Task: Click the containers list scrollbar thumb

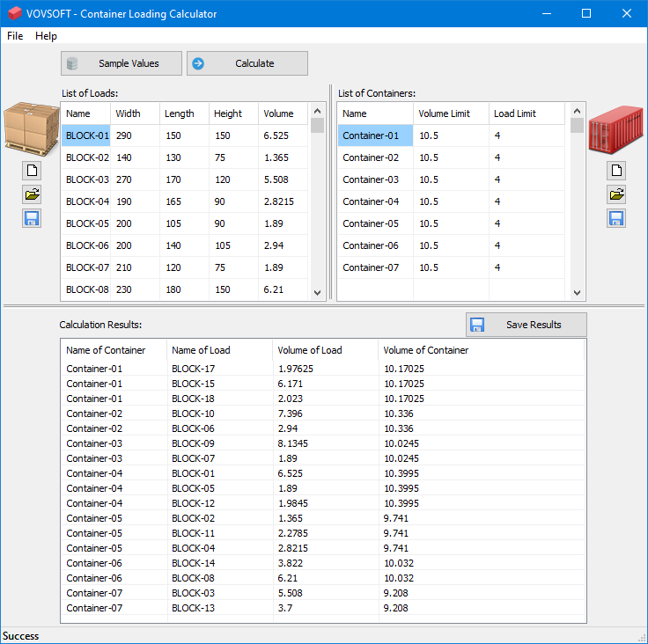Action: (x=578, y=126)
